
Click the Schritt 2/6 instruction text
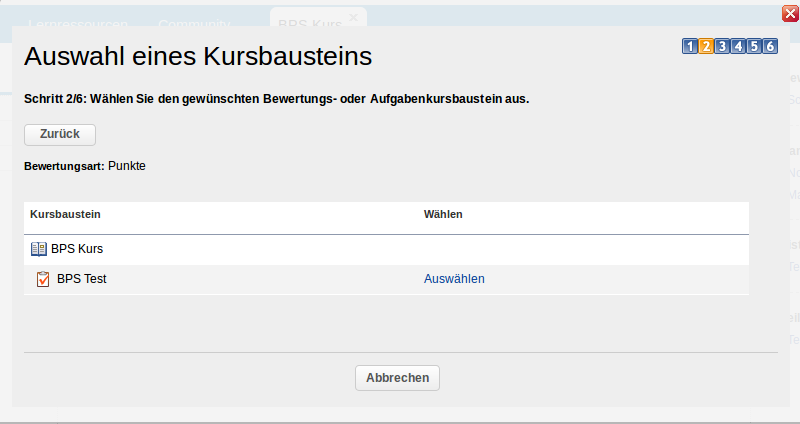(x=277, y=99)
